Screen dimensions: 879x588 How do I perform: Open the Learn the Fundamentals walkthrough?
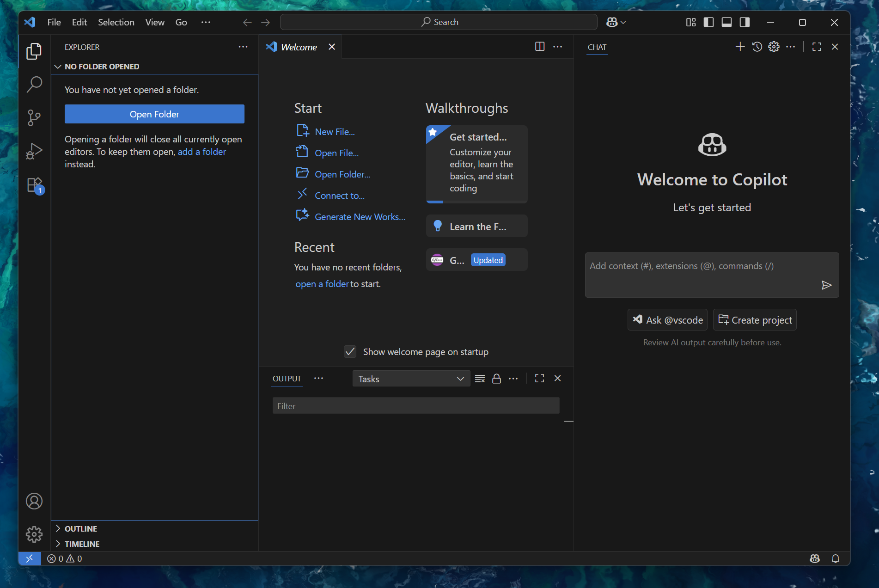tap(476, 226)
